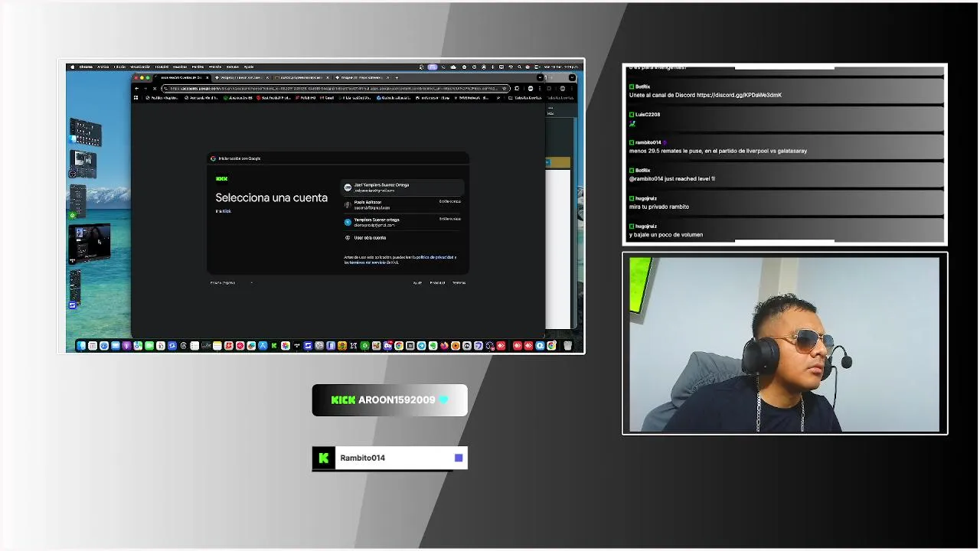Open the language selector below the dialog

coord(231,282)
